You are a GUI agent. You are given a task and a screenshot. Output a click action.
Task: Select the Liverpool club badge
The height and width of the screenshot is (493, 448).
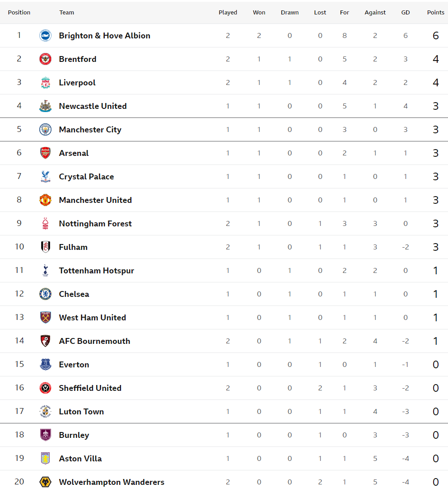point(45,82)
